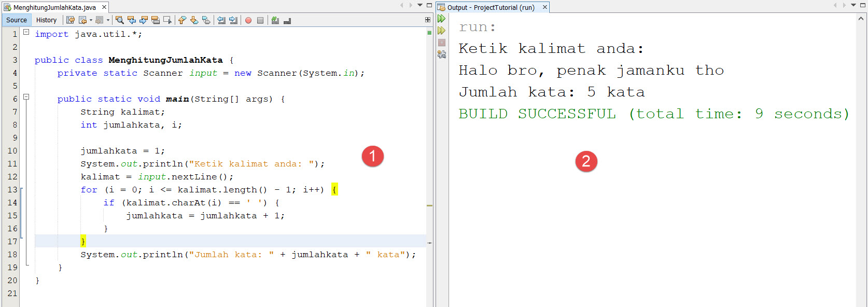Click Comment code icon in toolbar
Image resolution: width=868 pixels, height=307 pixels.
pyautogui.click(x=275, y=20)
